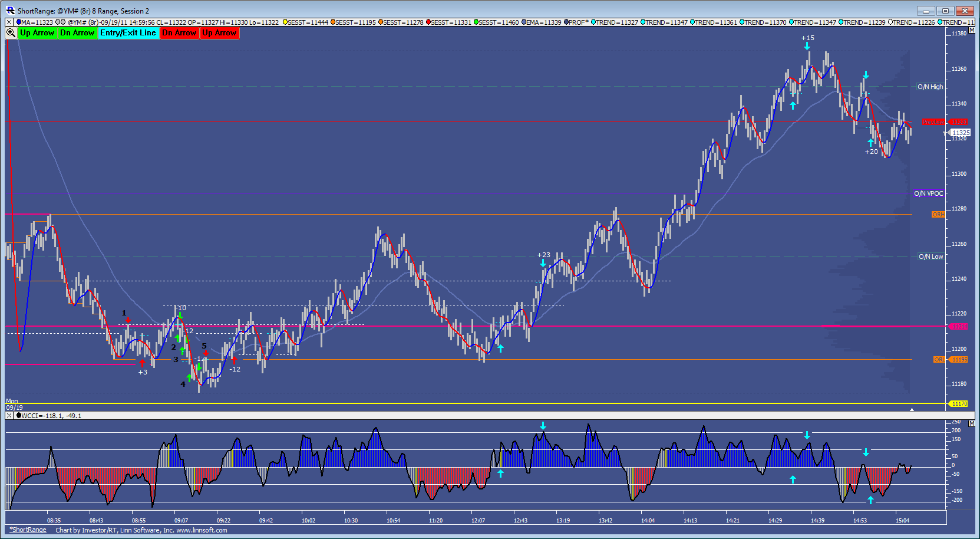Click the TREND=11239 legend marker
980x539 pixels.
click(841, 22)
